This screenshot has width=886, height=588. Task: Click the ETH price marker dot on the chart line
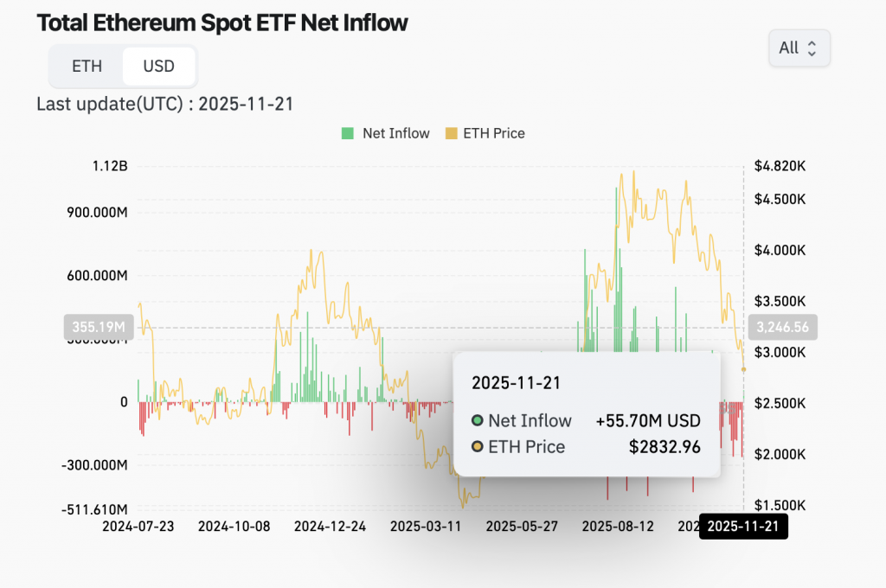(743, 369)
